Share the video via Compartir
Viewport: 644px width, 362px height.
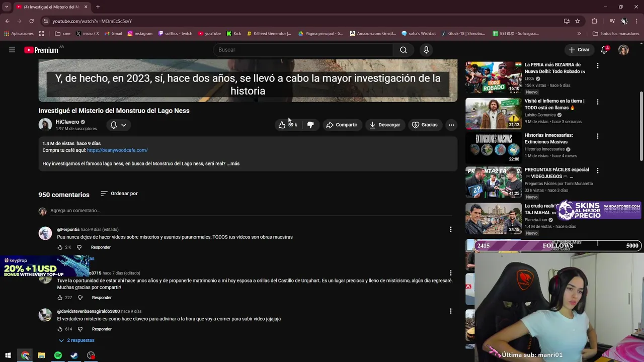pyautogui.click(x=342, y=125)
